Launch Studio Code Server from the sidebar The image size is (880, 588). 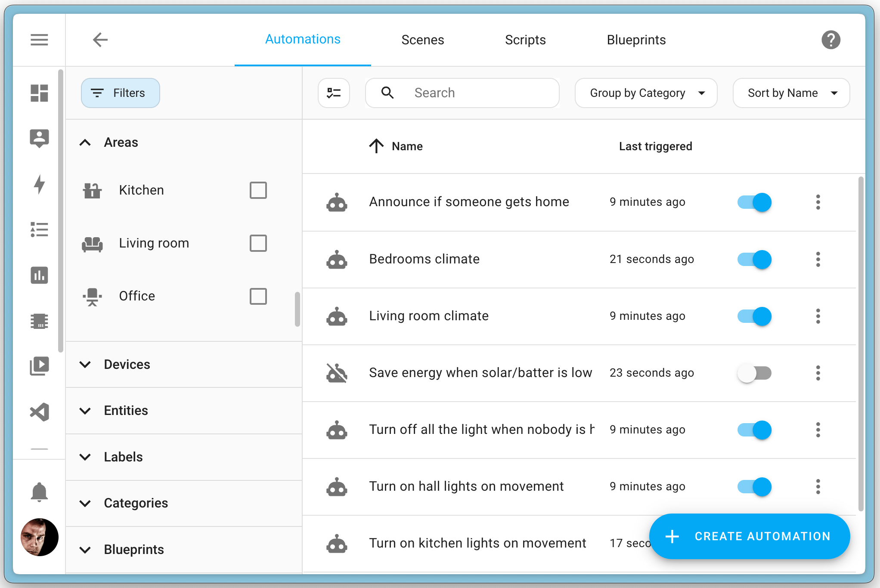(x=39, y=412)
